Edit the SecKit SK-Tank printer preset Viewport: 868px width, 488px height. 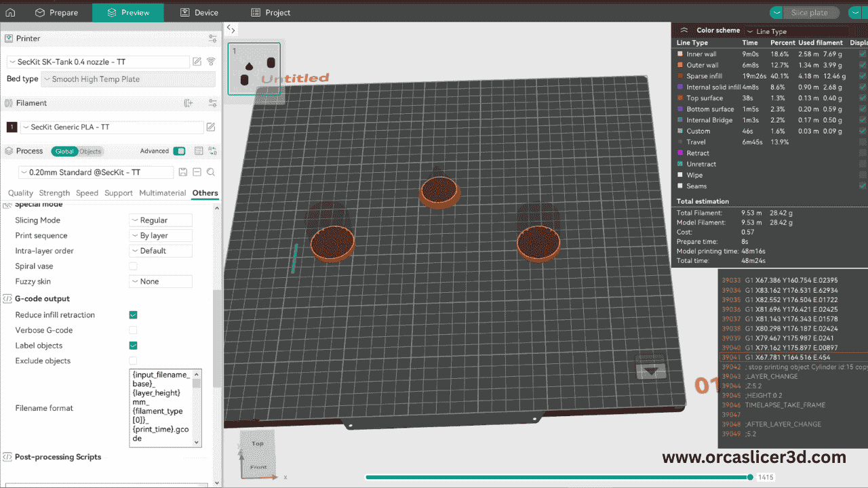pyautogui.click(x=197, y=62)
